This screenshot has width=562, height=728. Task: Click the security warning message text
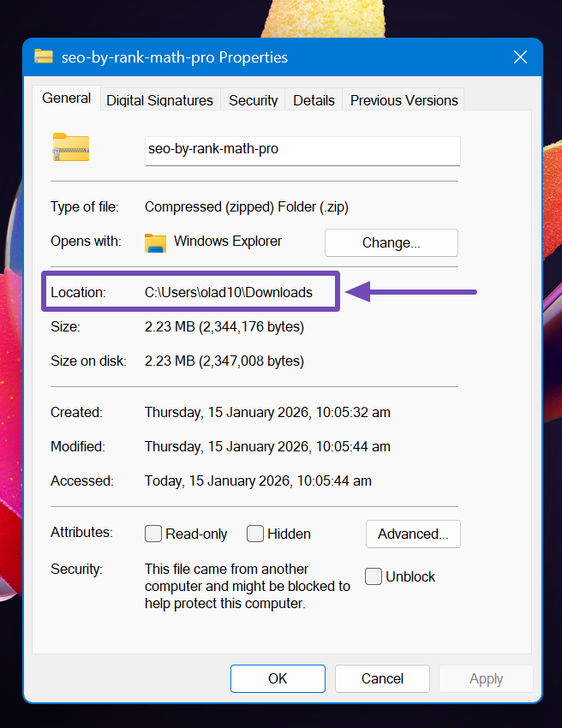pyautogui.click(x=247, y=586)
